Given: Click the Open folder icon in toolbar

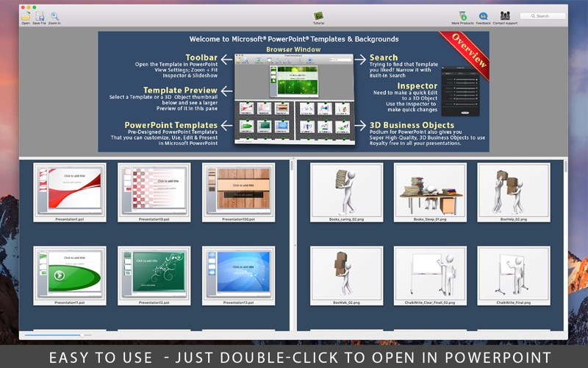Looking at the screenshot, I should [26, 16].
